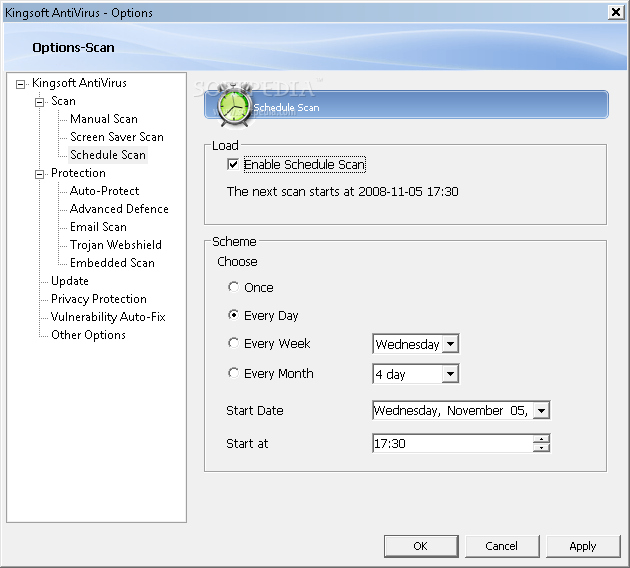This screenshot has height=568, width=630.
Task: Click the Apply button
Action: pyautogui.click(x=583, y=546)
